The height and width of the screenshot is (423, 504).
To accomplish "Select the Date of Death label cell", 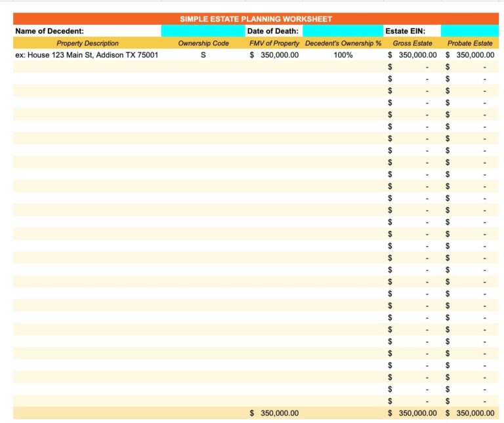I will [x=274, y=31].
